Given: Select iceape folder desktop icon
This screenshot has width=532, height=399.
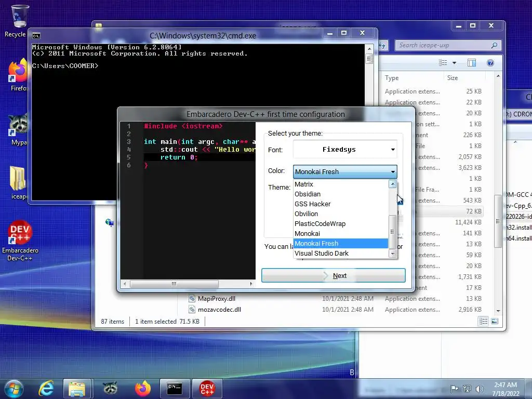Looking at the screenshot, I should pos(18,183).
